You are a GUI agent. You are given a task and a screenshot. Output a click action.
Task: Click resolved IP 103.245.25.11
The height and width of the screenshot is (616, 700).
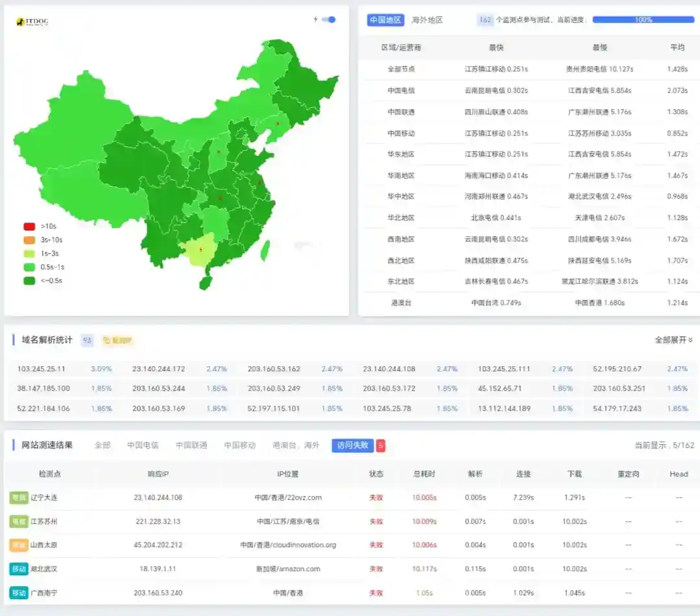42,369
